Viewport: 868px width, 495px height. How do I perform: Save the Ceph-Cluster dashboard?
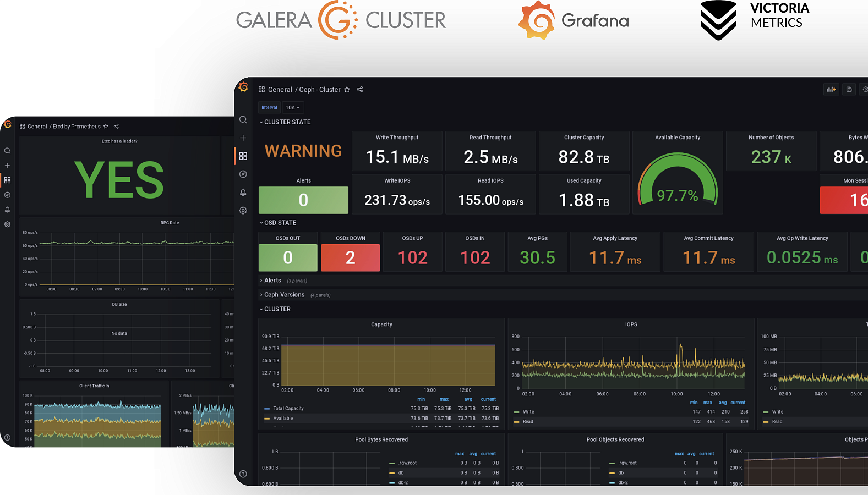(849, 89)
